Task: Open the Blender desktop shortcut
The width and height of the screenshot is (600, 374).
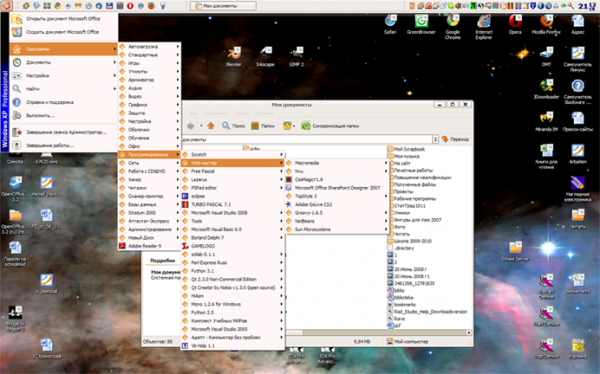Action: [233, 57]
